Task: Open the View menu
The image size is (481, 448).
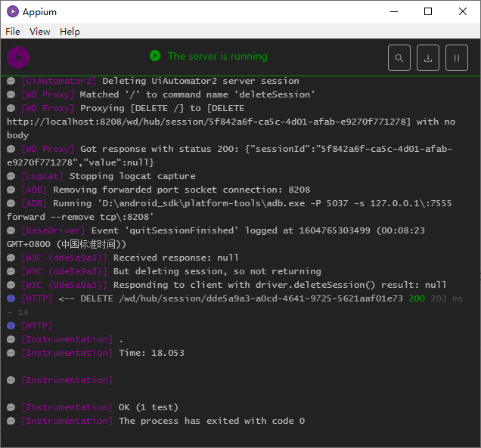Action: click(39, 32)
